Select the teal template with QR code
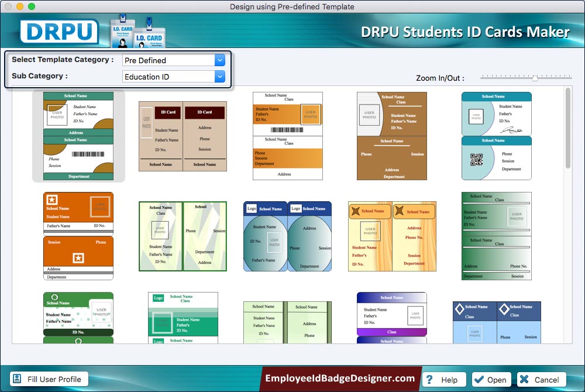 click(x=497, y=136)
